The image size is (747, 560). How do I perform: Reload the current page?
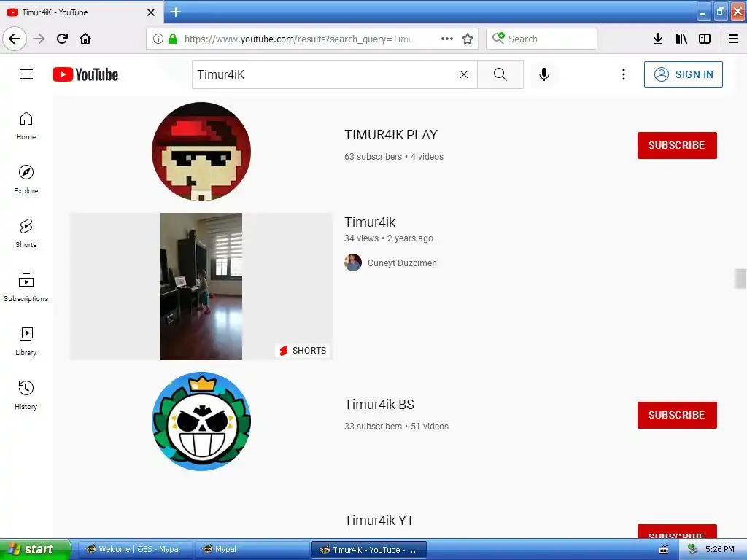[63, 39]
